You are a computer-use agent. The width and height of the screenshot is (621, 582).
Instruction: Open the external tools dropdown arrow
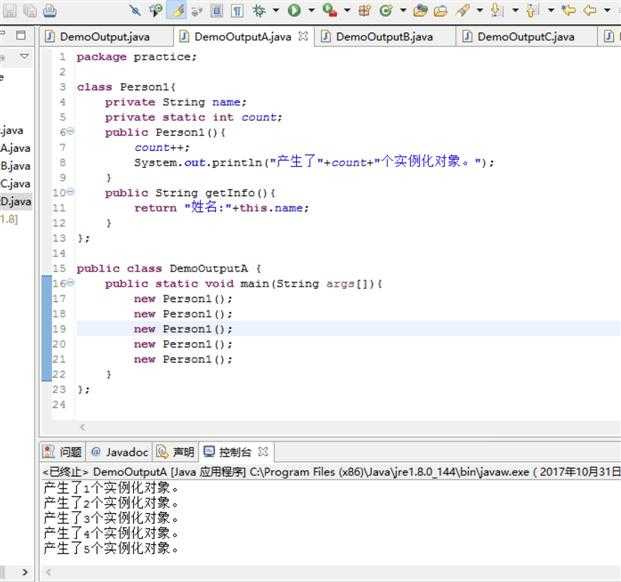point(347,10)
